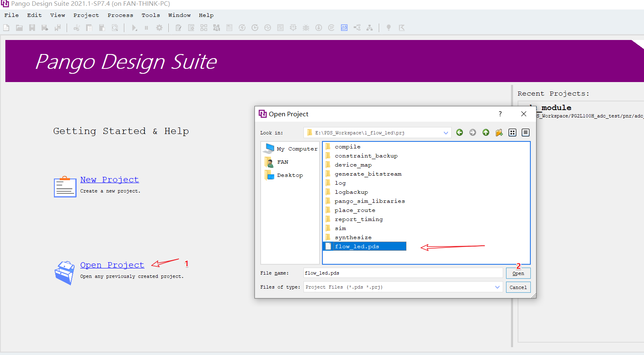Image resolution: width=644 pixels, height=355 pixels.
Task: Click the dialog Help question mark button
Action: [500, 114]
